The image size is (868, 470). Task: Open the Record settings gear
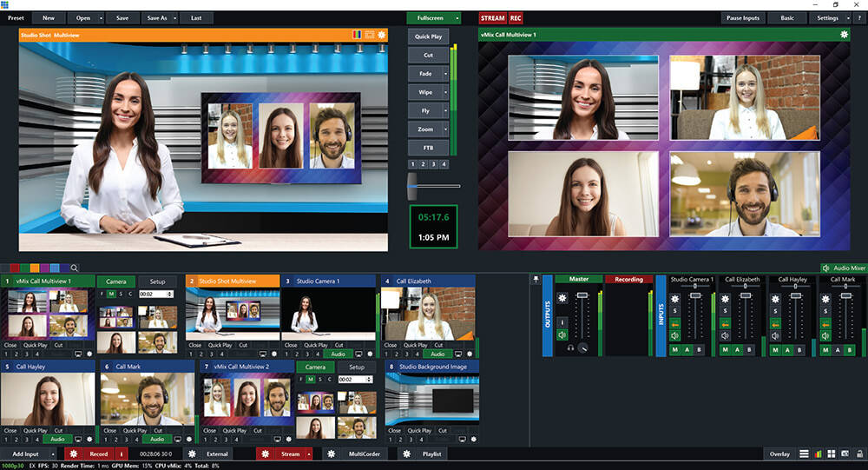[73, 453]
